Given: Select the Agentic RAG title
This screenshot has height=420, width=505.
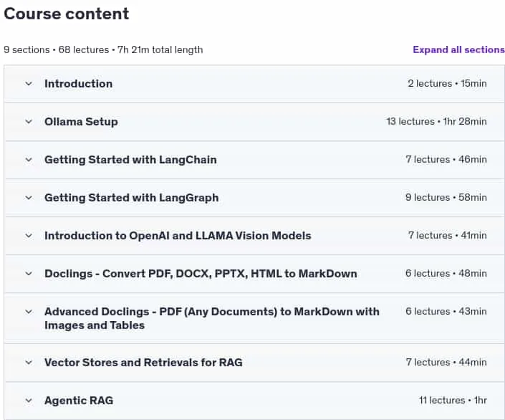Looking at the screenshot, I should click(x=79, y=401).
